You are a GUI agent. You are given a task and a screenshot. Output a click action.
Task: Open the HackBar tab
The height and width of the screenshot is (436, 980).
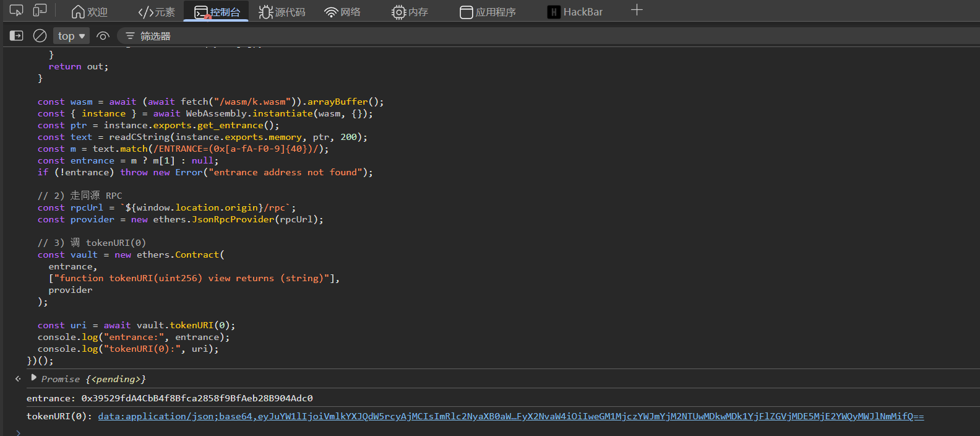[575, 12]
